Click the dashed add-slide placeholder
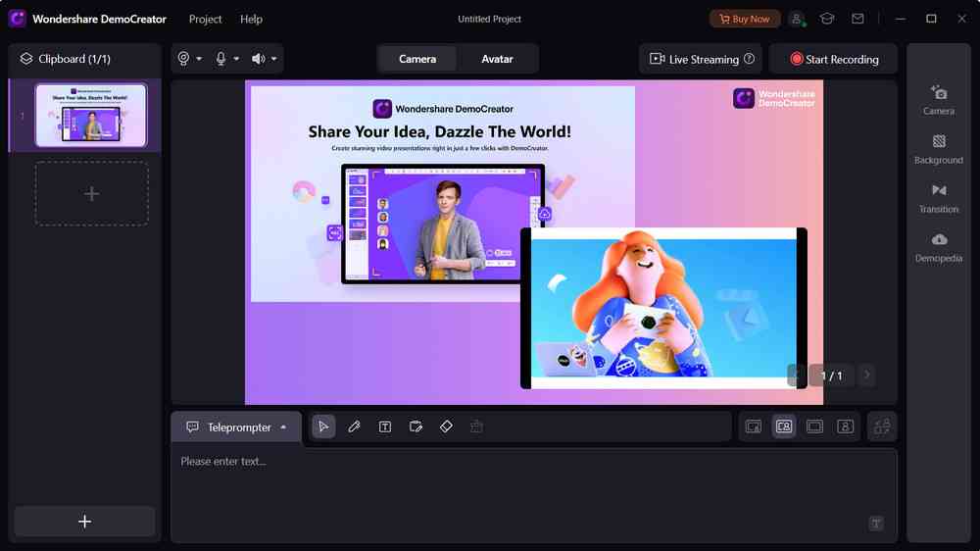Image resolution: width=980 pixels, height=551 pixels. click(91, 193)
